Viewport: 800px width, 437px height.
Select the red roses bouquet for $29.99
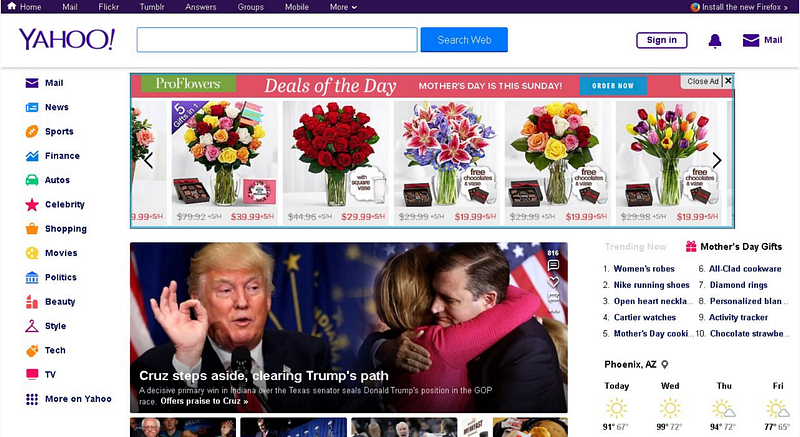[x=336, y=162]
